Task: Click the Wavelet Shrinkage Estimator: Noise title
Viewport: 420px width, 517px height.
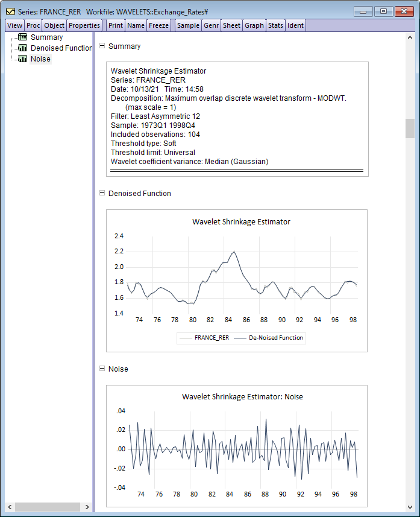Action: (242, 397)
